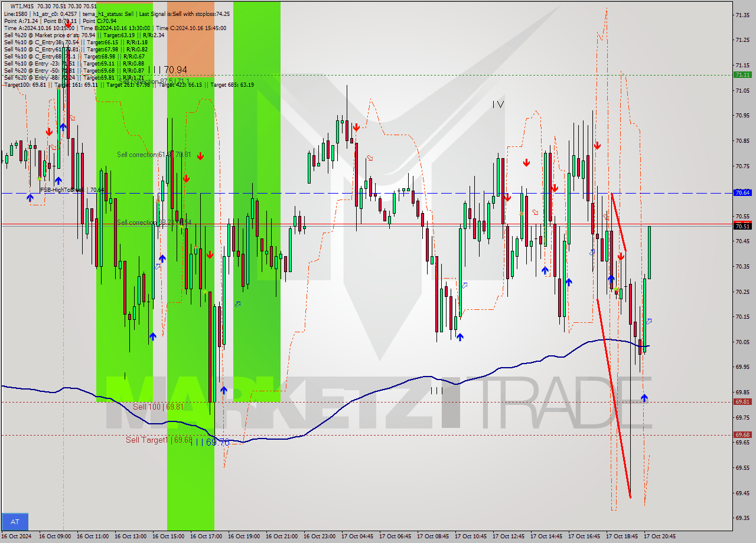The image size is (756, 543).
Task: Click the 'Sell correction 38.2' label
Action: click(154, 222)
